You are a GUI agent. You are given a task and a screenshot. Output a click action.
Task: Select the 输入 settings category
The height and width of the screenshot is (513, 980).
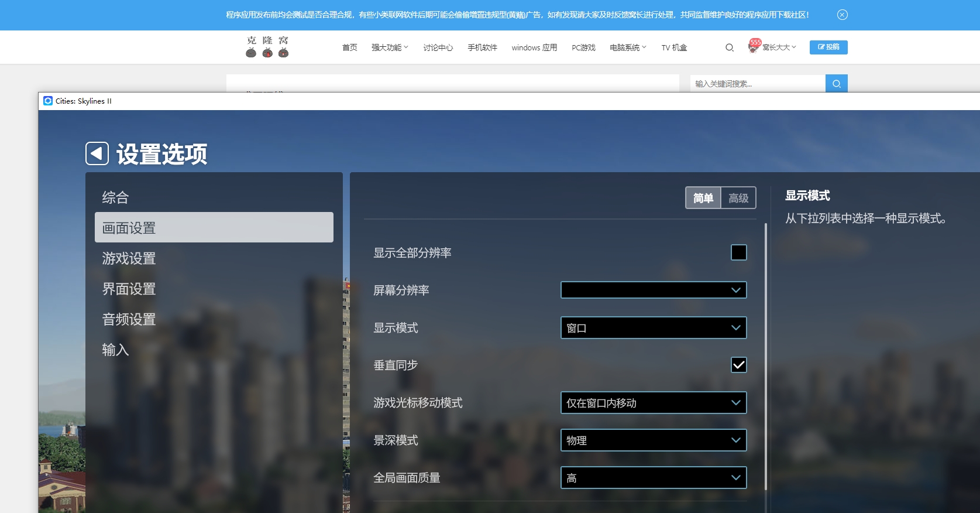point(214,350)
